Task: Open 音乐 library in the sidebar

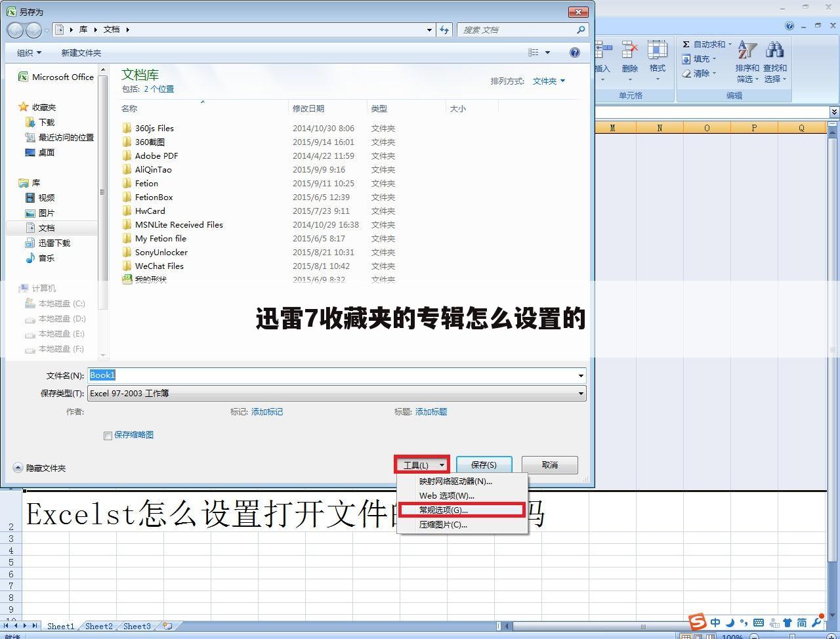Action: [40, 258]
